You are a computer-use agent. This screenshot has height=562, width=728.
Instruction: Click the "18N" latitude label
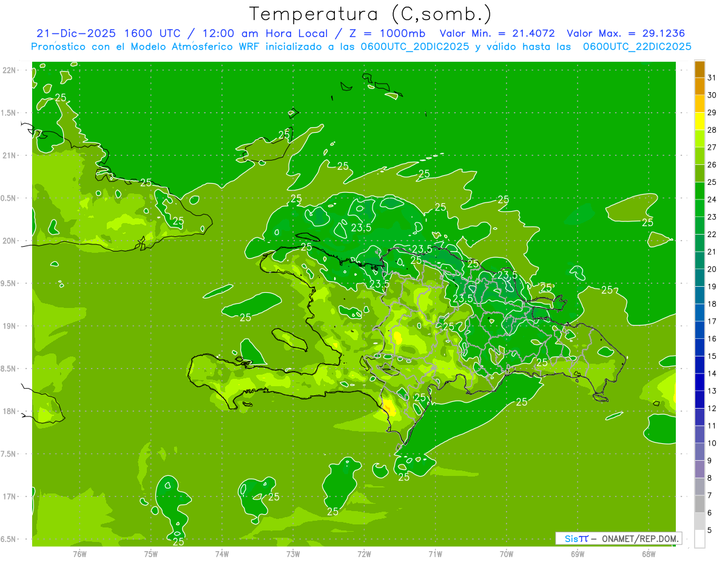pos(10,412)
